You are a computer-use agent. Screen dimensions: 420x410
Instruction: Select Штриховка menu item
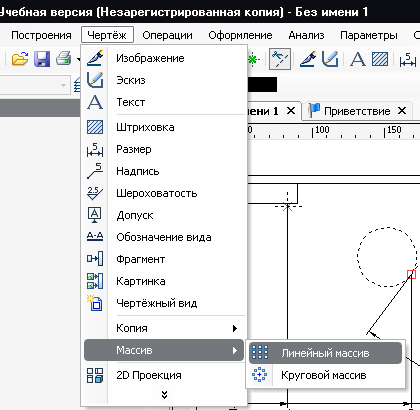click(x=164, y=127)
